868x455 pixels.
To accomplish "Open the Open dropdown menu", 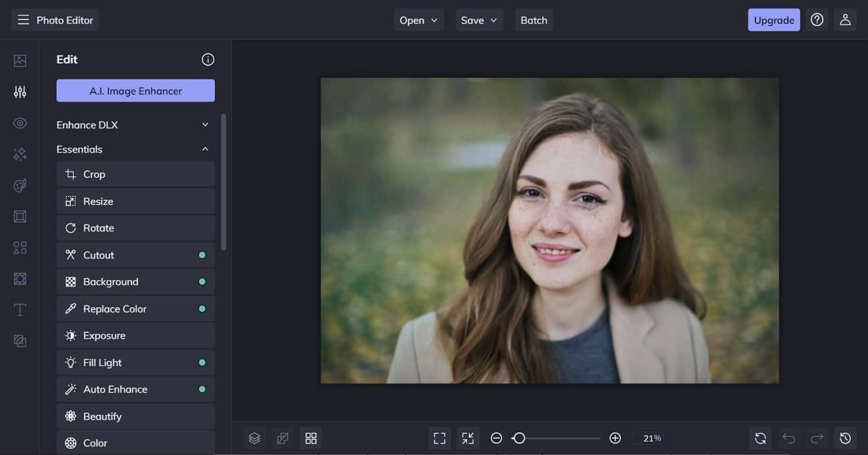I will point(419,20).
